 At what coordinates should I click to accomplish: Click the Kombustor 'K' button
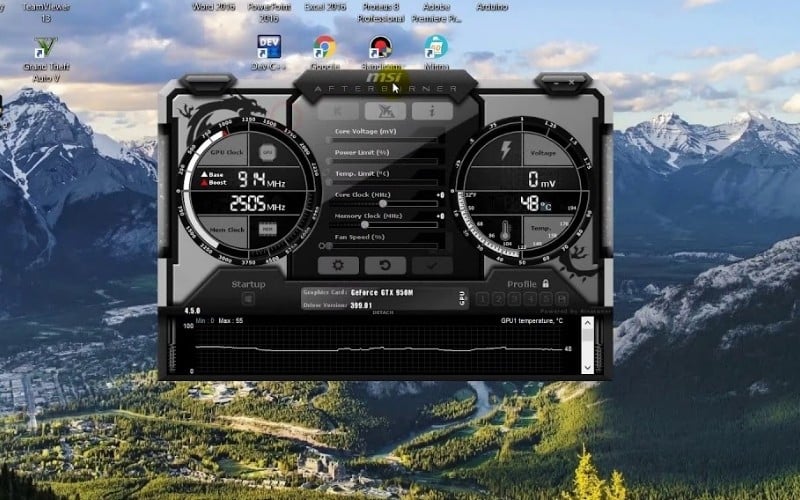pos(338,111)
